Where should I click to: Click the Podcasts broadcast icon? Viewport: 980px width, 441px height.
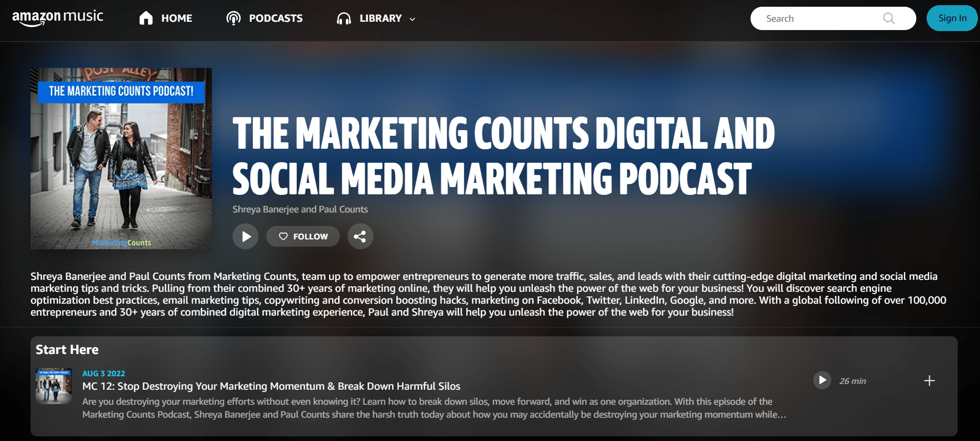(234, 18)
